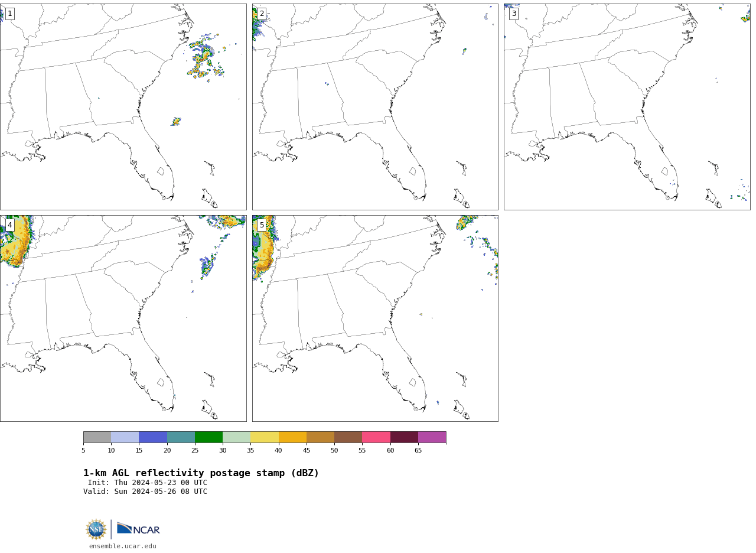Open ensemble member 4 reflectivity map
756x553 pixels.
(x=123, y=318)
